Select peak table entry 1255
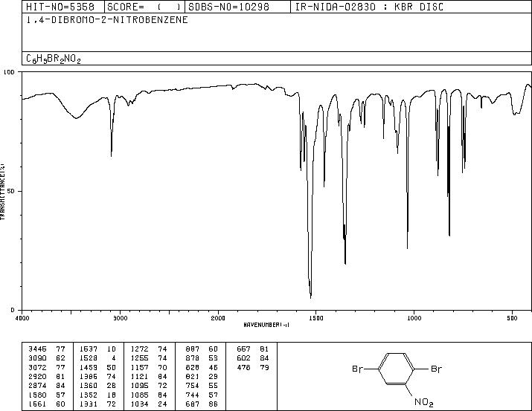This screenshot has height=411, width=532. click(139, 358)
